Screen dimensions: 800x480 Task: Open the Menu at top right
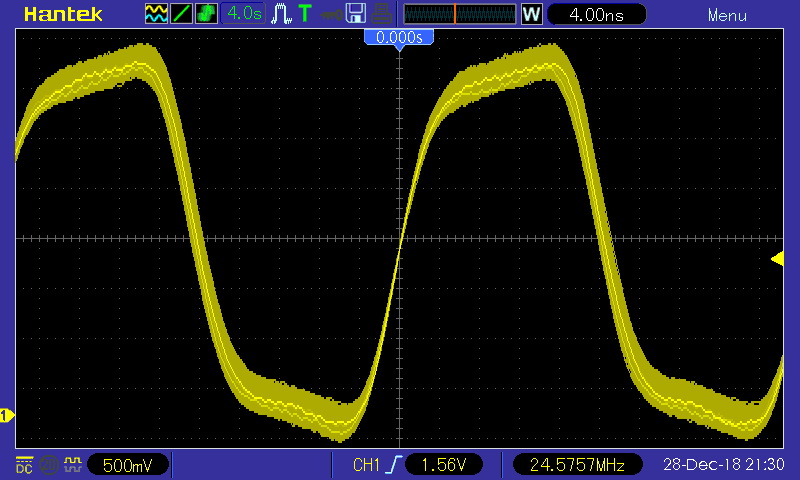click(x=727, y=15)
